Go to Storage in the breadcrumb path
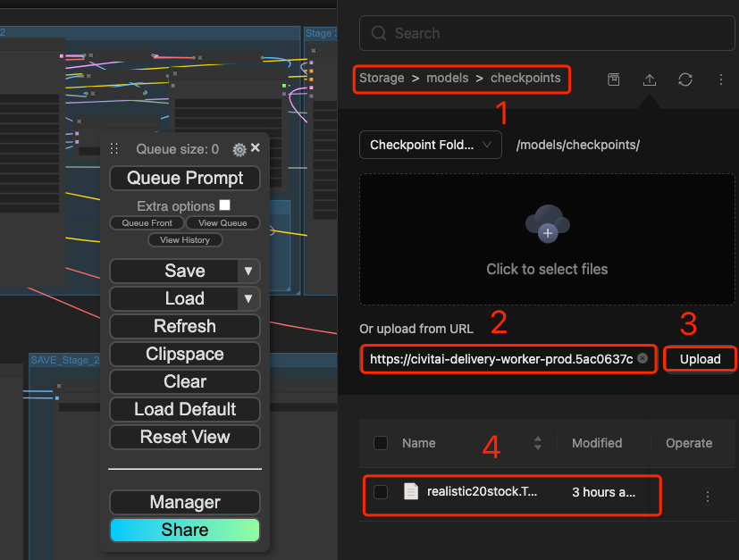 pos(382,79)
